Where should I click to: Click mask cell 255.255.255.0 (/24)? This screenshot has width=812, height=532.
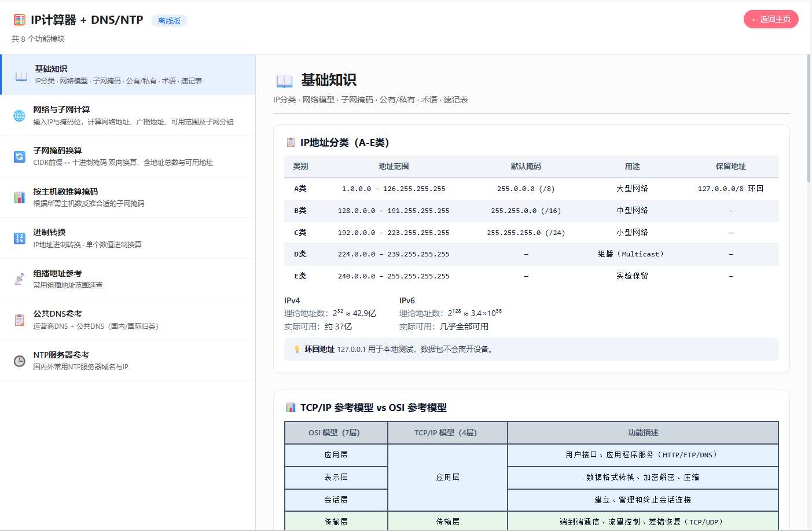click(526, 233)
